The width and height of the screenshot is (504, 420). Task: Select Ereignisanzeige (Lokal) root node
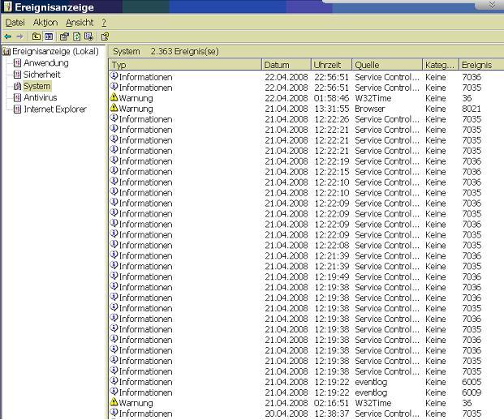55,51
